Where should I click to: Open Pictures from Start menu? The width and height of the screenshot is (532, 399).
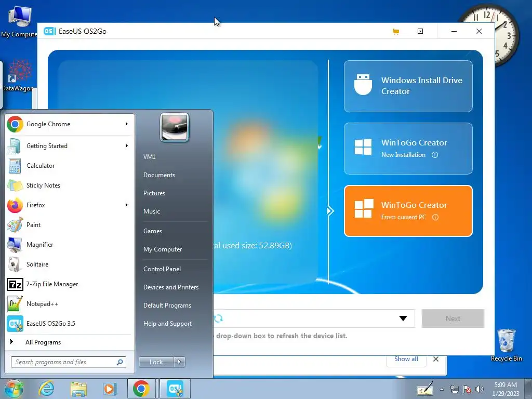[154, 193]
